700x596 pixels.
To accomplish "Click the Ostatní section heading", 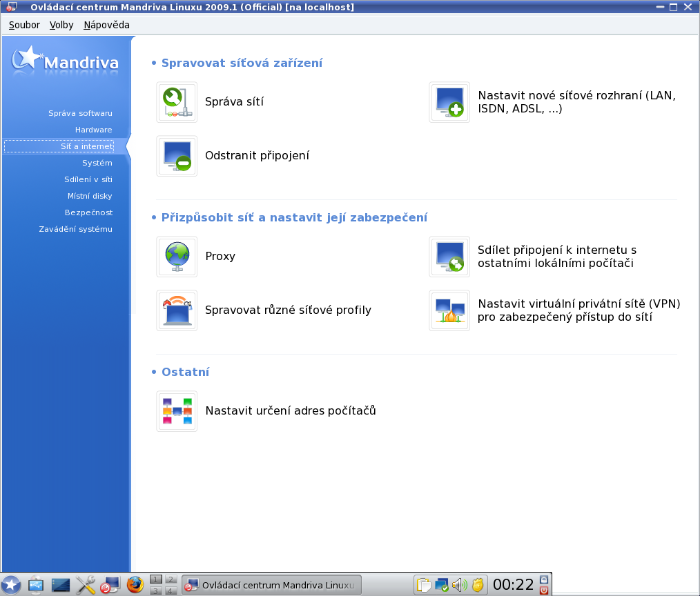I will tap(185, 372).
